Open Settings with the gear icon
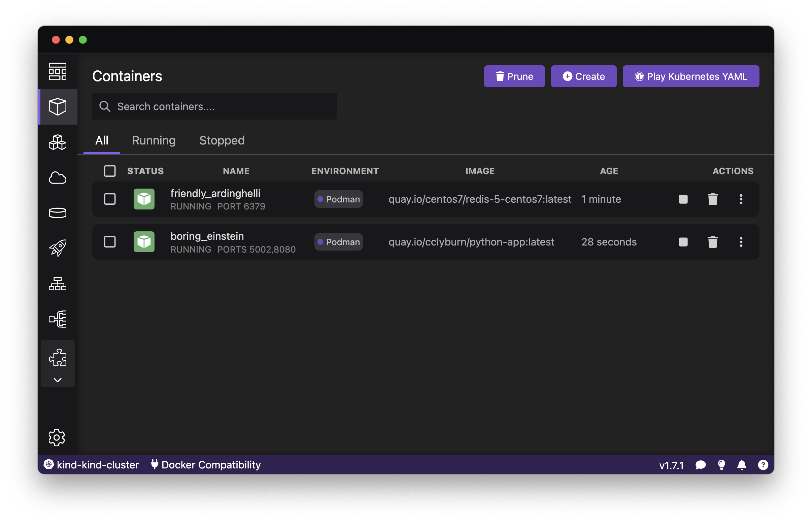 tap(57, 437)
